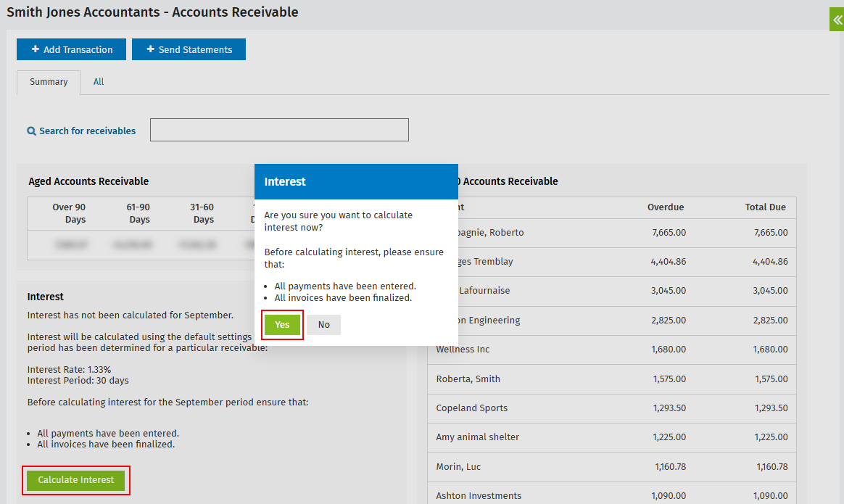Click the Send Statements button
This screenshot has height=504, width=844.
pos(189,49)
